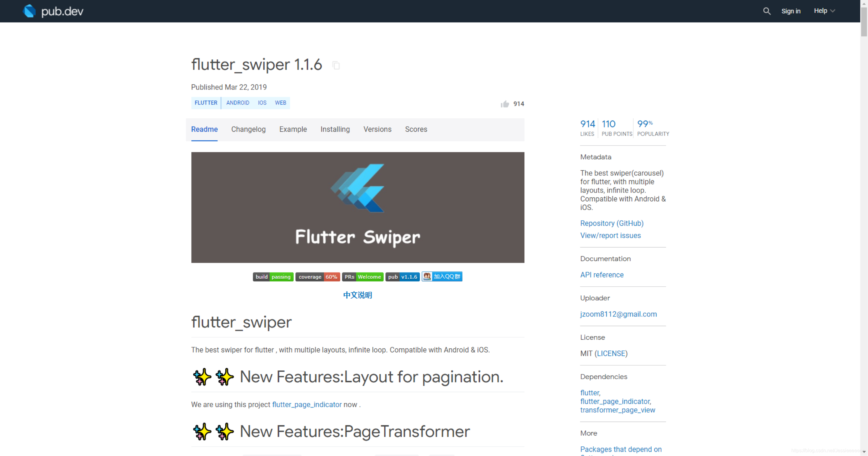The image size is (868, 456).
Task: Click the 99% popularity score
Action: [x=653, y=128]
